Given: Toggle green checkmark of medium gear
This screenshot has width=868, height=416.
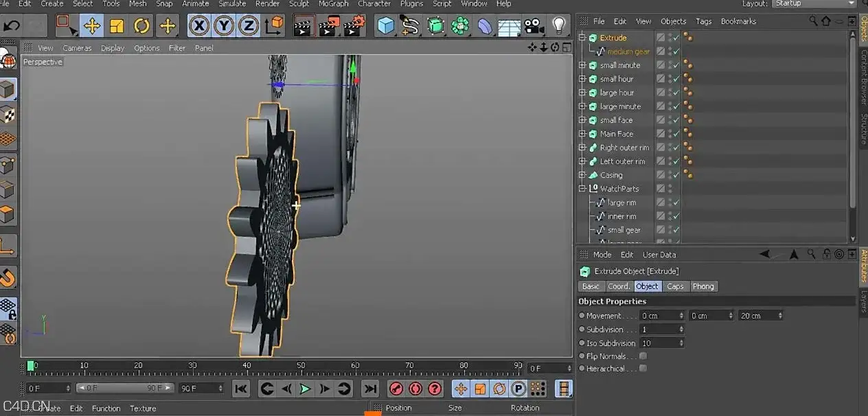Looking at the screenshot, I should click(676, 51).
